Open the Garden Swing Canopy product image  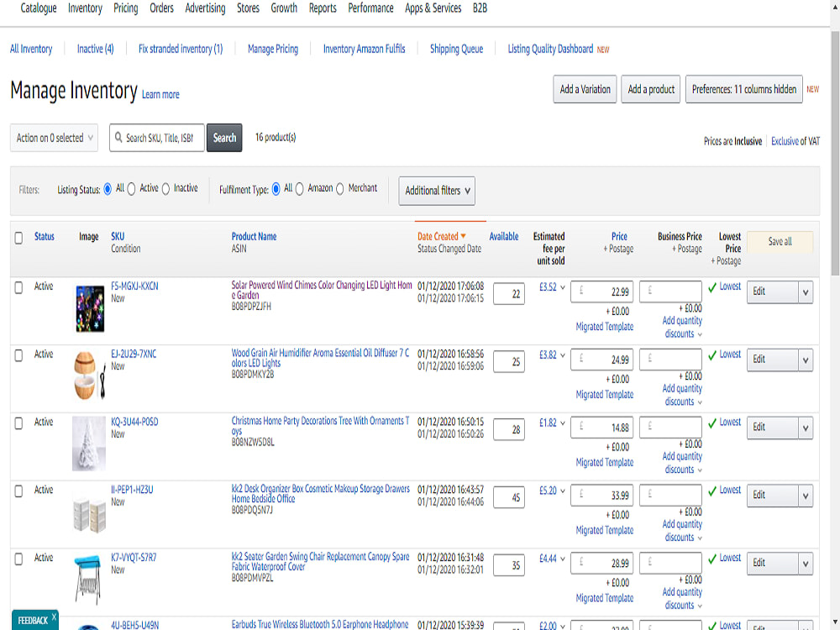88,580
